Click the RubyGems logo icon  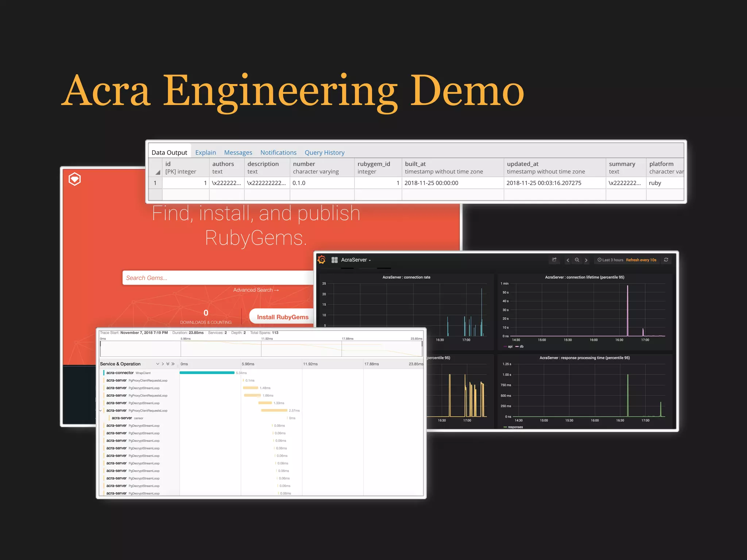pyautogui.click(x=75, y=179)
